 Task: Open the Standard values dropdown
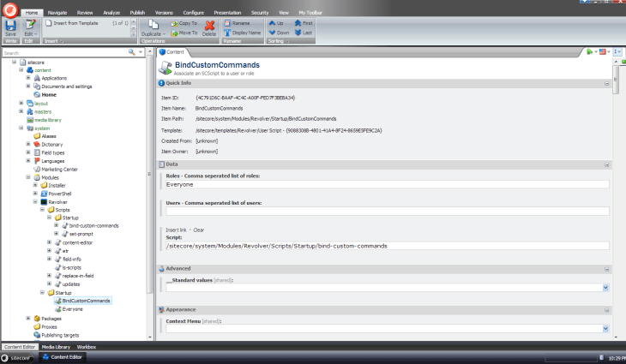(x=605, y=288)
